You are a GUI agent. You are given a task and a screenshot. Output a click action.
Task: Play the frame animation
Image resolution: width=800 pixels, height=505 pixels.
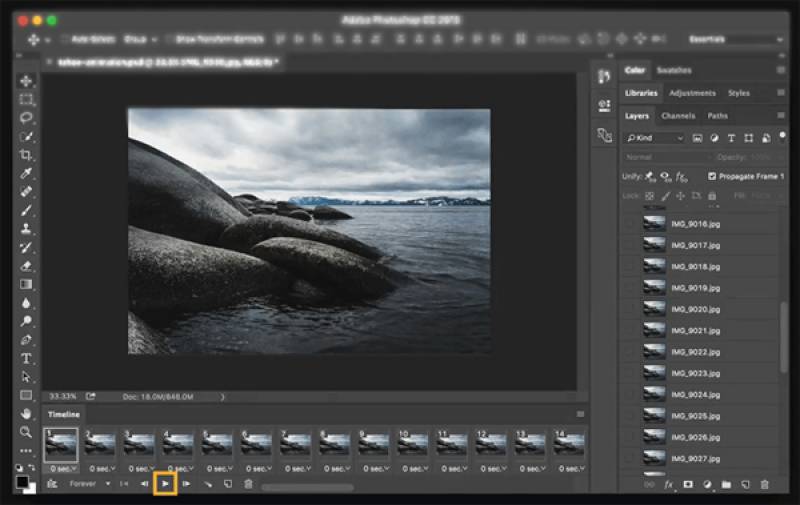[x=166, y=484]
